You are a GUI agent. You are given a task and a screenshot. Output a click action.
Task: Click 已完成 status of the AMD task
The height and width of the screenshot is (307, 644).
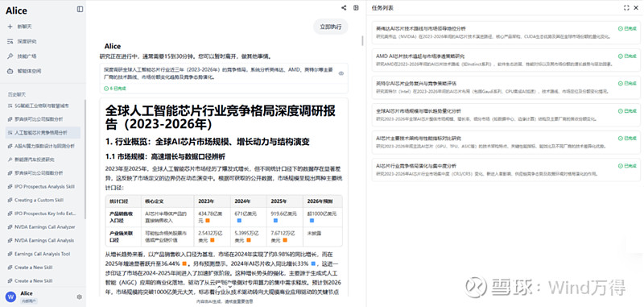pos(627,56)
